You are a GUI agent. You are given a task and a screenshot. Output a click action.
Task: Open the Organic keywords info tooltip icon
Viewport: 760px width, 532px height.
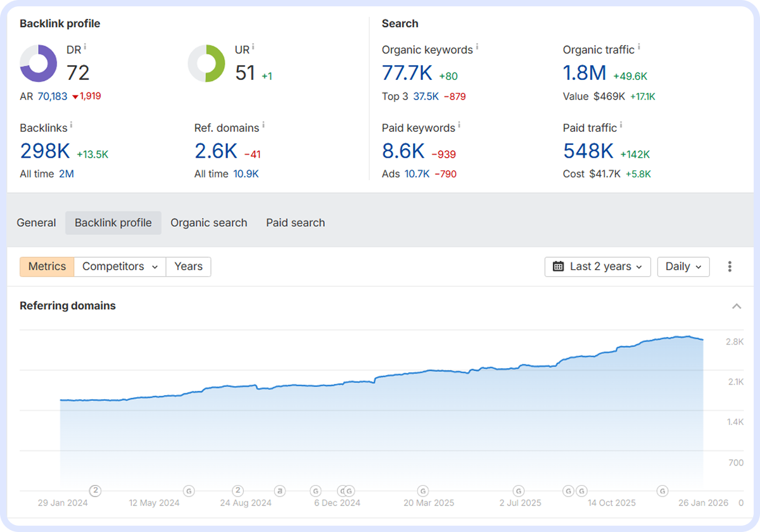click(x=477, y=47)
